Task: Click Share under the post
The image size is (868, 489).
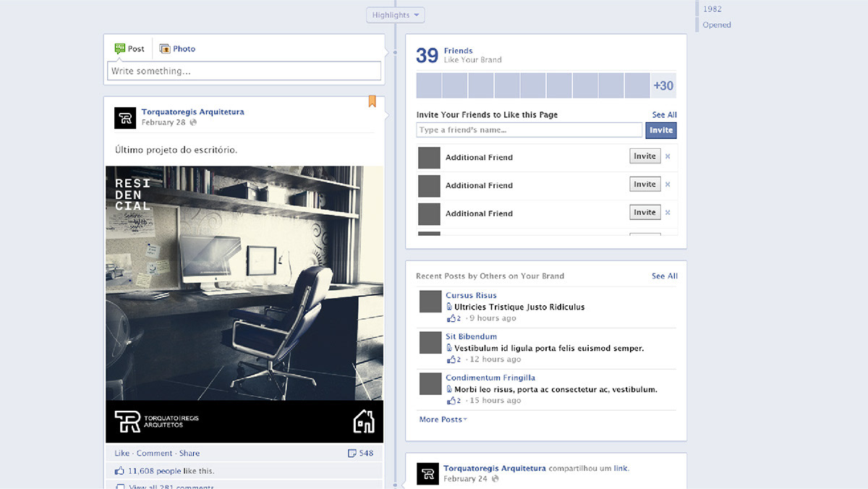Action: coord(190,453)
